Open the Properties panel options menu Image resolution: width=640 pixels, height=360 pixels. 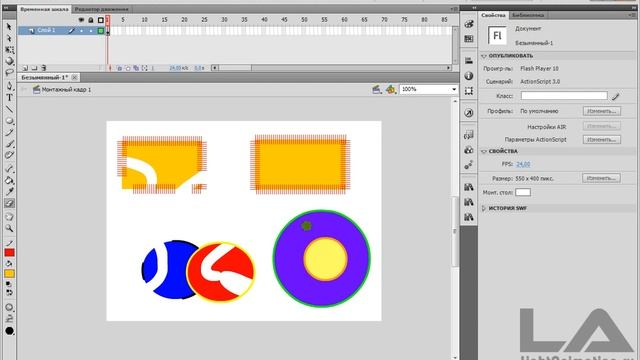[x=631, y=15]
